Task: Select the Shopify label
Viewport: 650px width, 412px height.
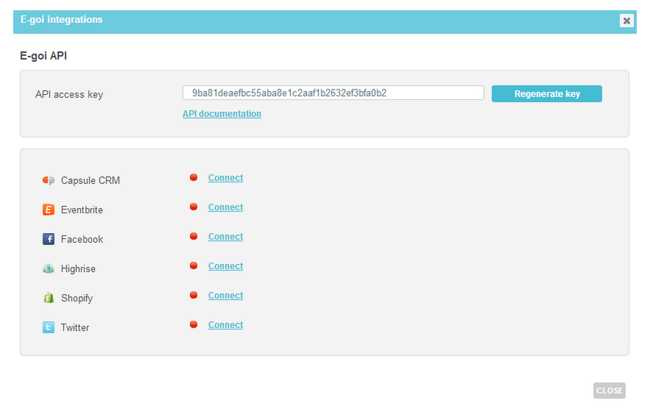Action: (x=77, y=298)
